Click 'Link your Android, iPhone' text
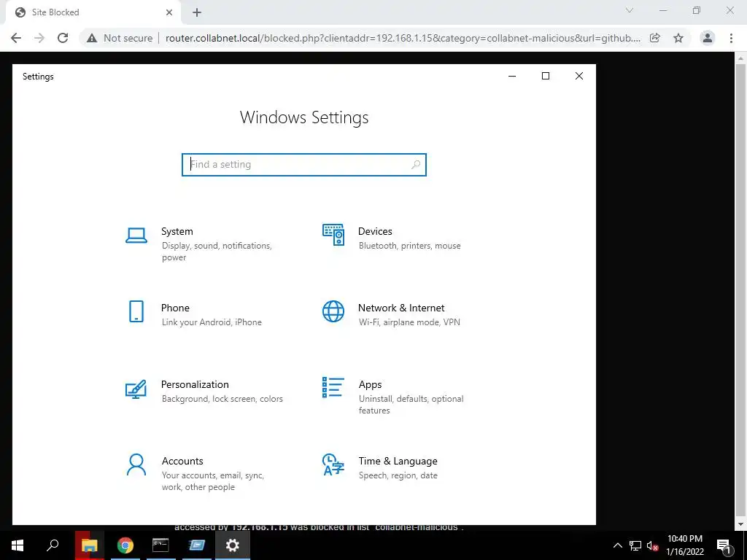This screenshot has width=747, height=560. tap(212, 322)
